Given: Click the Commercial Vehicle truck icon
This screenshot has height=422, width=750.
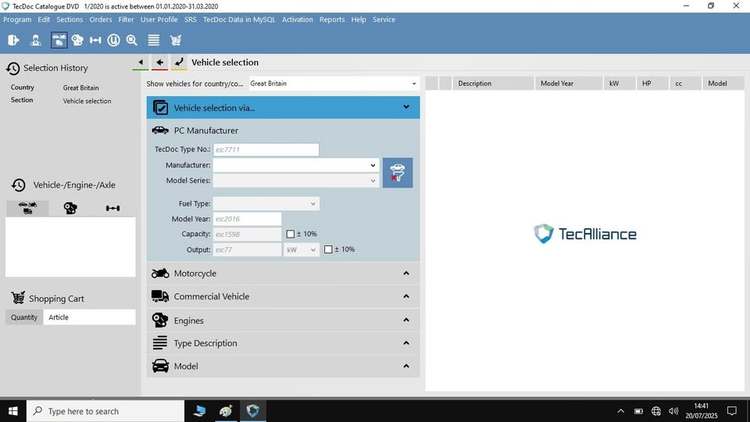Looking at the screenshot, I should pos(160,296).
